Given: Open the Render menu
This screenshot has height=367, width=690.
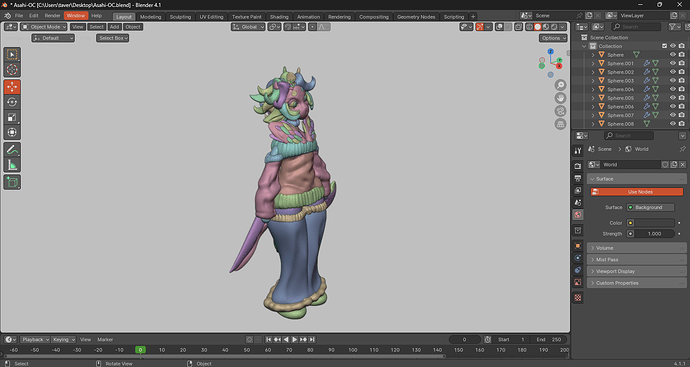Looking at the screenshot, I should click(x=52, y=15).
